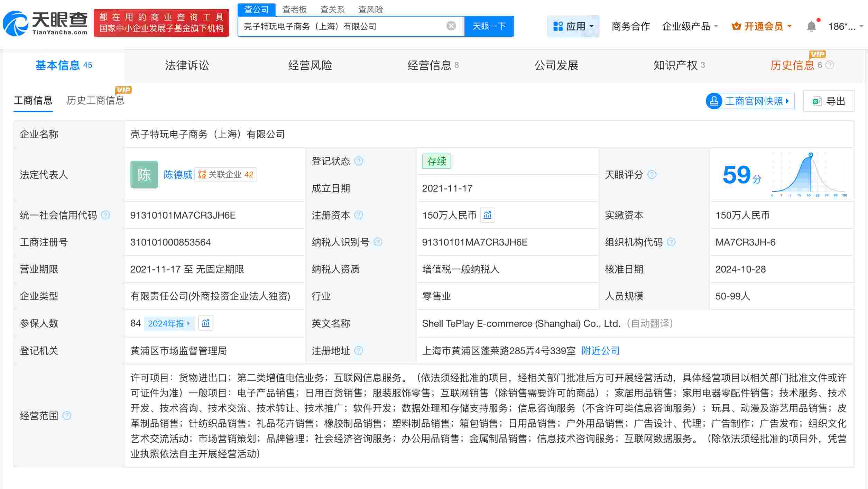This screenshot has width=868, height=489.
Task: Switch to the 法律诉讼 tab
Action: coord(186,65)
